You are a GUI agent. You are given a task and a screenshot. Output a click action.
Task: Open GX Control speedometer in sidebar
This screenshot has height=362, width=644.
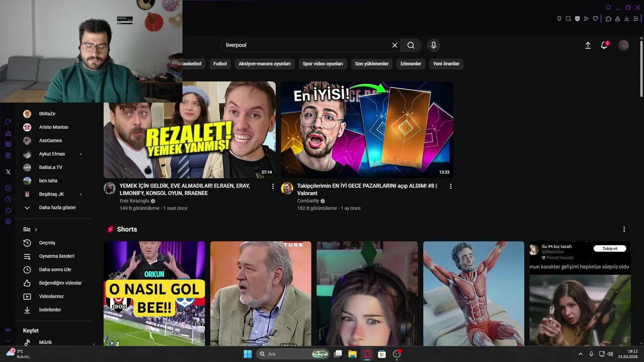click(x=8, y=122)
